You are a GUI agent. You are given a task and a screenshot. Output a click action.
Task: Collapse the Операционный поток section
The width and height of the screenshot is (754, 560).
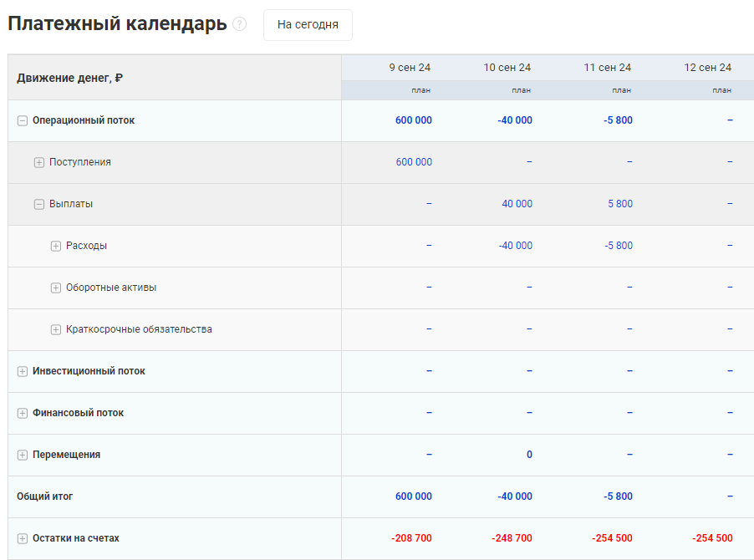[x=22, y=120]
